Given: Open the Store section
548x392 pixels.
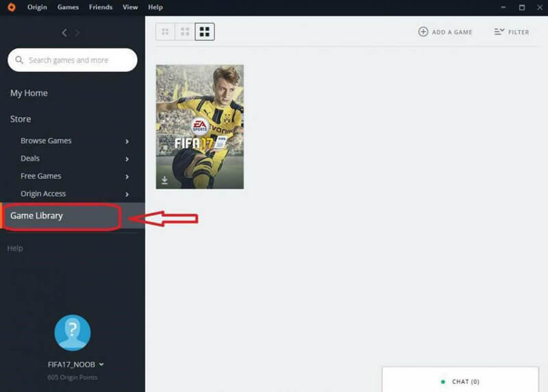Looking at the screenshot, I should [x=21, y=119].
